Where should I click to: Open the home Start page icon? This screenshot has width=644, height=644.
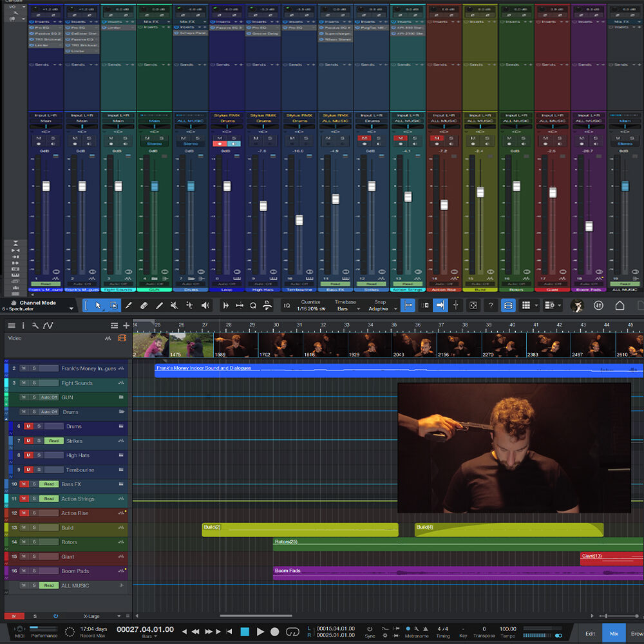(x=620, y=305)
